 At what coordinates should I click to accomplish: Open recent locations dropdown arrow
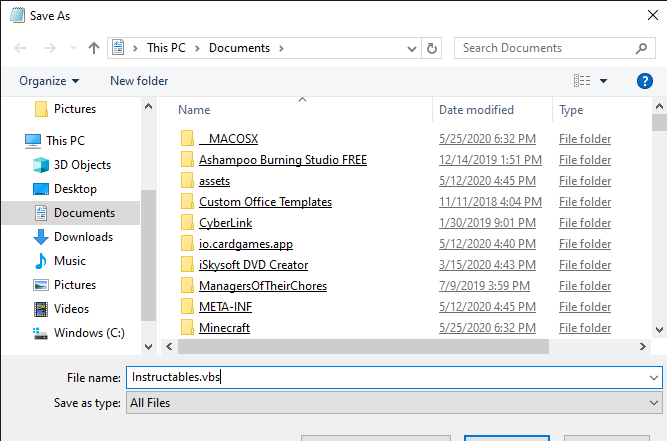tap(73, 48)
